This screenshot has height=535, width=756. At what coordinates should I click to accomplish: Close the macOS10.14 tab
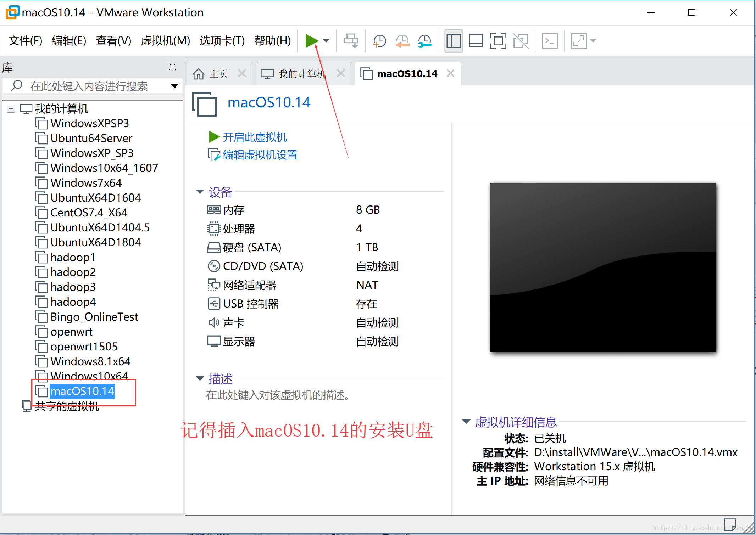point(451,73)
